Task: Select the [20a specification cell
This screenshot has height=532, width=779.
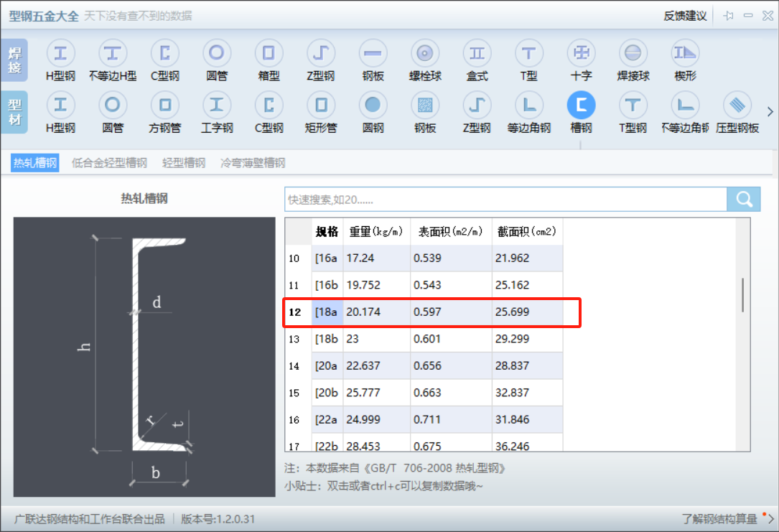Action: (327, 365)
